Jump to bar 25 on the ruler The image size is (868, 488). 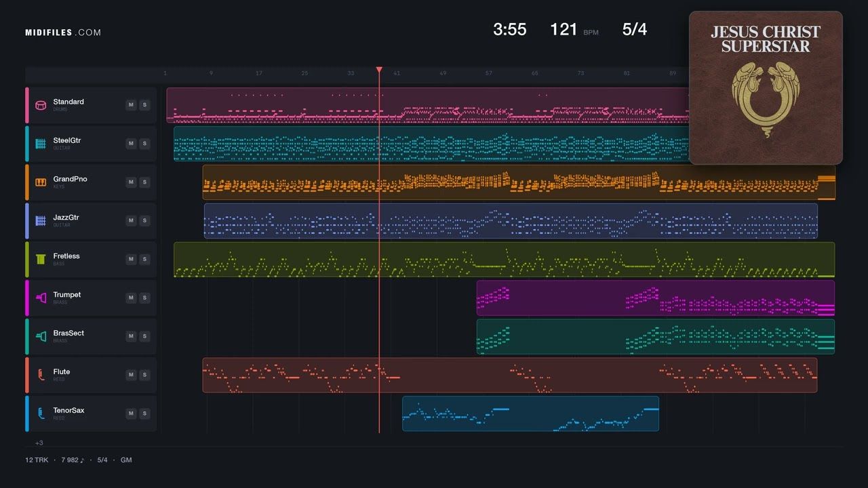[304, 73]
